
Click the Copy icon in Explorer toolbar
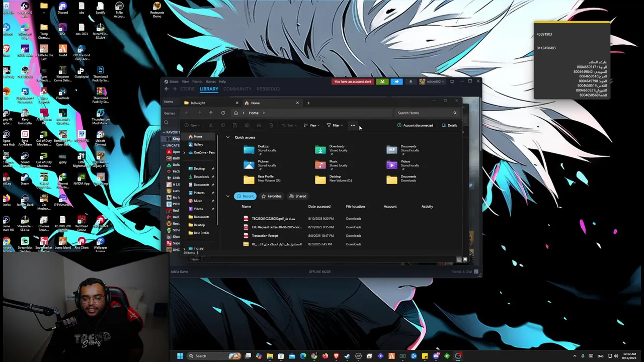223,125
